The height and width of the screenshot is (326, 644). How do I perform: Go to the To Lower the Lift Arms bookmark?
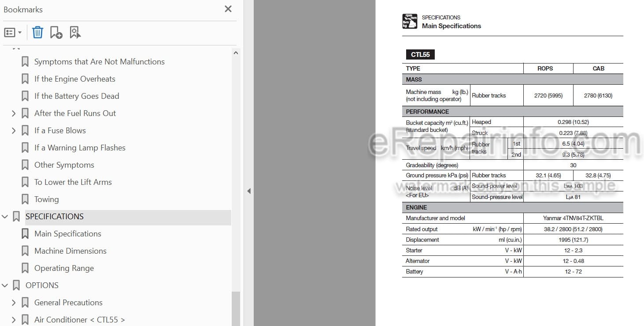(x=73, y=182)
